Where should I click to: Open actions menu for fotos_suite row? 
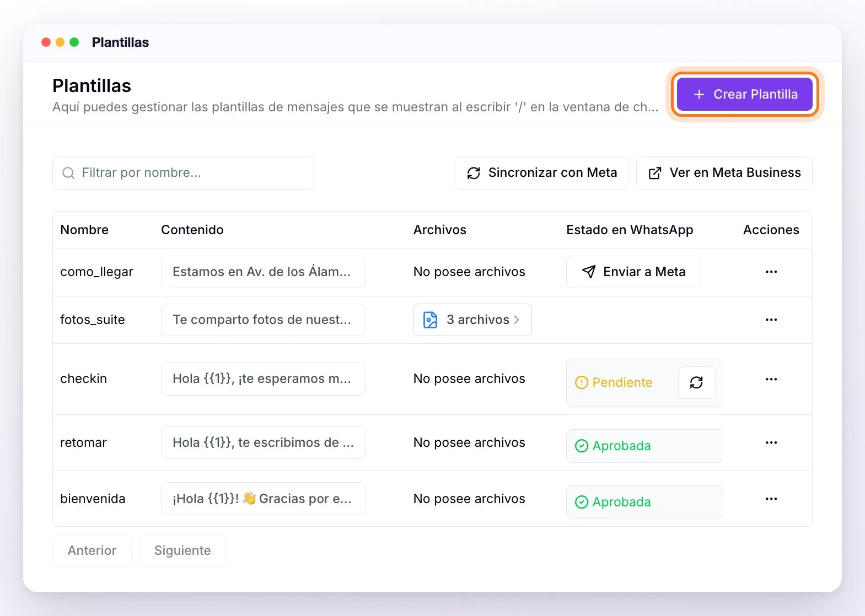pos(771,320)
